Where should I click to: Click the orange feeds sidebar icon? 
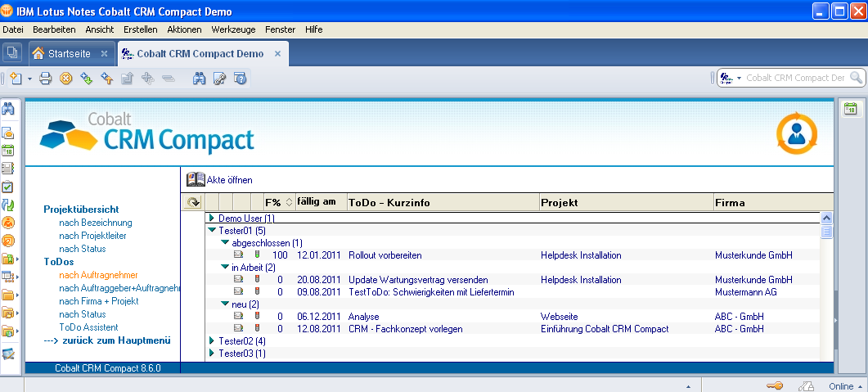coord(7,241)
